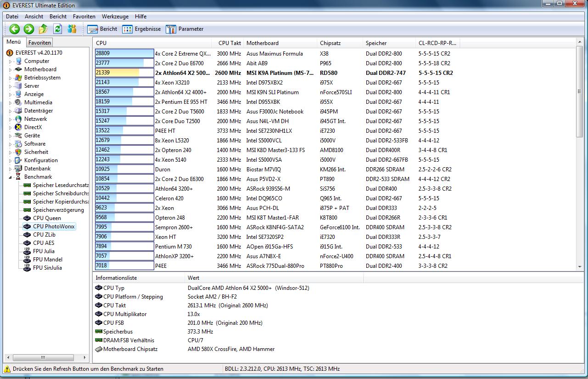Select the Sicherheit shield icon

coord(18,152)
